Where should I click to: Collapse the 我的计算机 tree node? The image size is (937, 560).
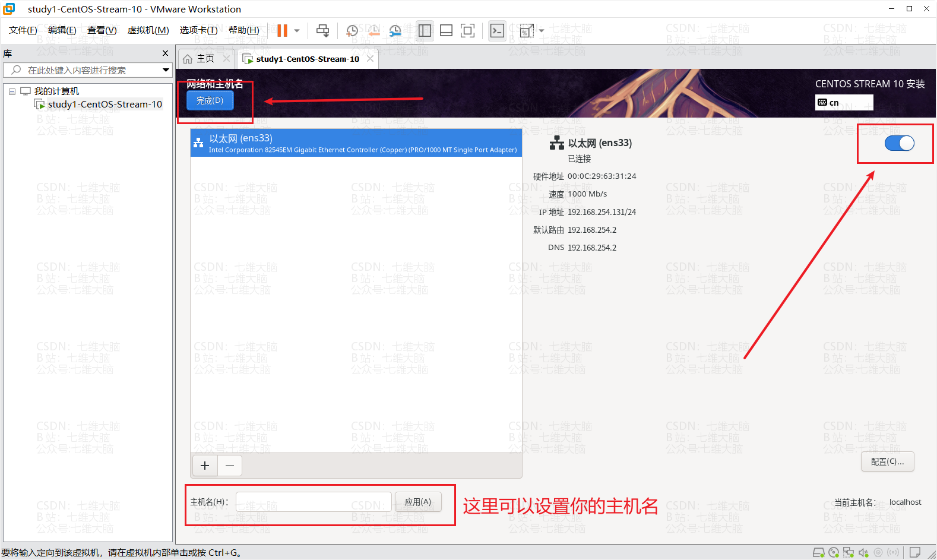12,91
